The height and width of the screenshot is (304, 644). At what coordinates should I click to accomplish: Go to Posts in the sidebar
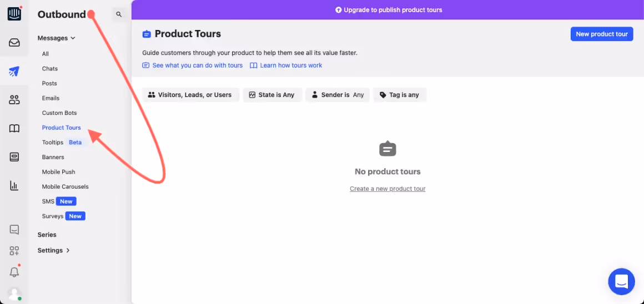coord(49,83)
